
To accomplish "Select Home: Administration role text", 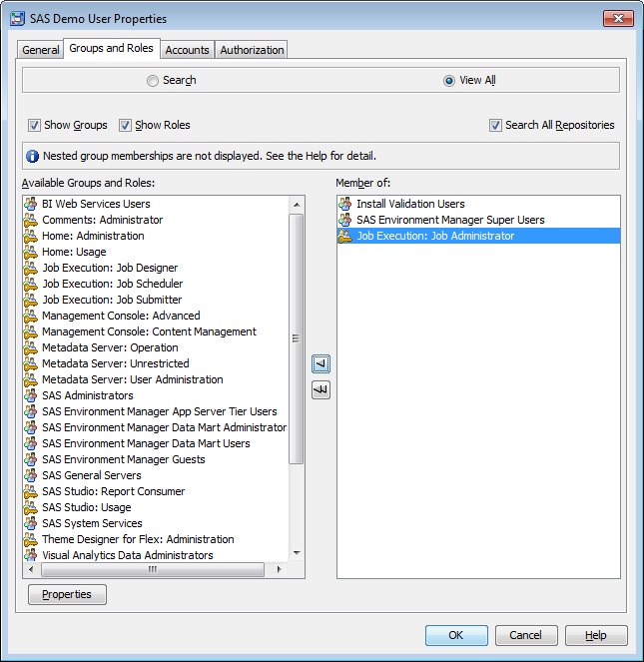I will pyautogui.click(x=93, y=236).
